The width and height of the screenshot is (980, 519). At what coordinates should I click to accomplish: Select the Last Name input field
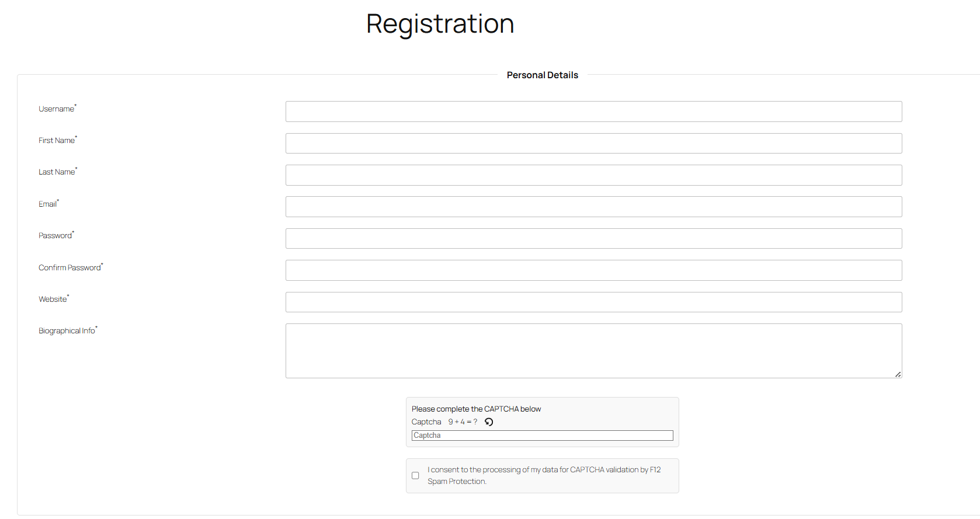coord(593,175)
